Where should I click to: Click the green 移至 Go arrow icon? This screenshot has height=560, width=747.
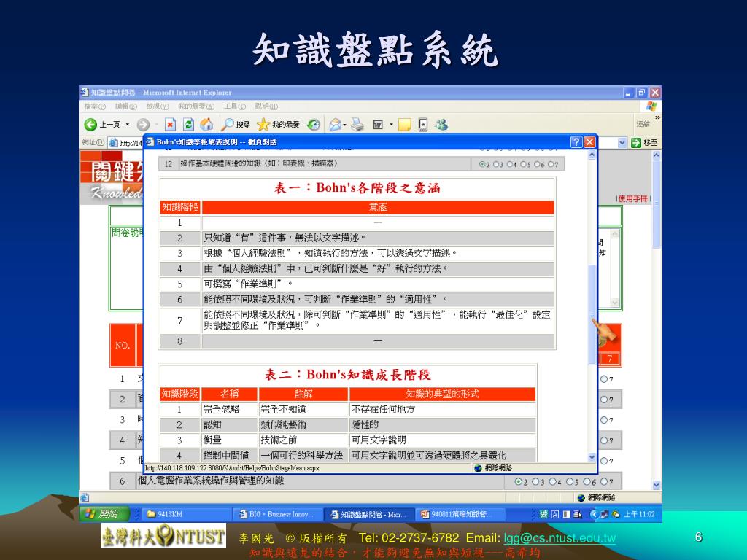[x=636, y=142]
